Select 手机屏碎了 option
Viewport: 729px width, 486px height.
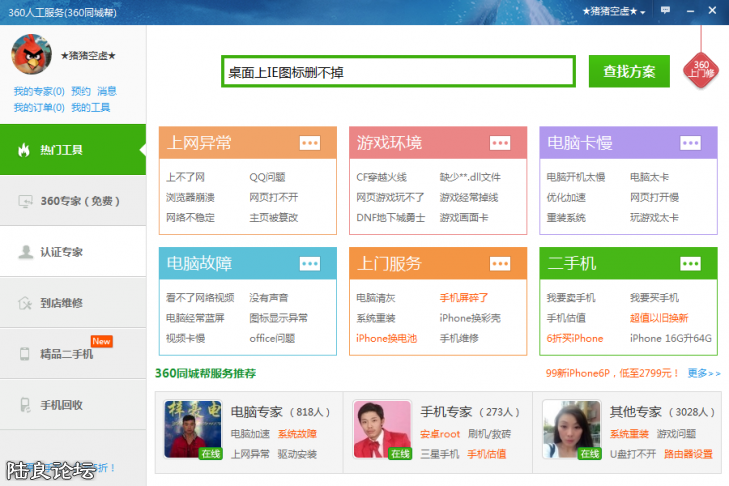(464, 298)
